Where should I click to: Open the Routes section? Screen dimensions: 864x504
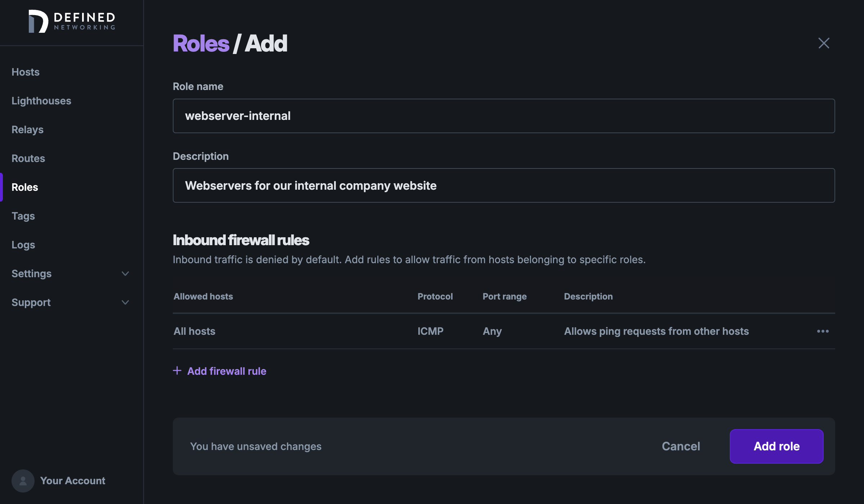click(28, 158)
